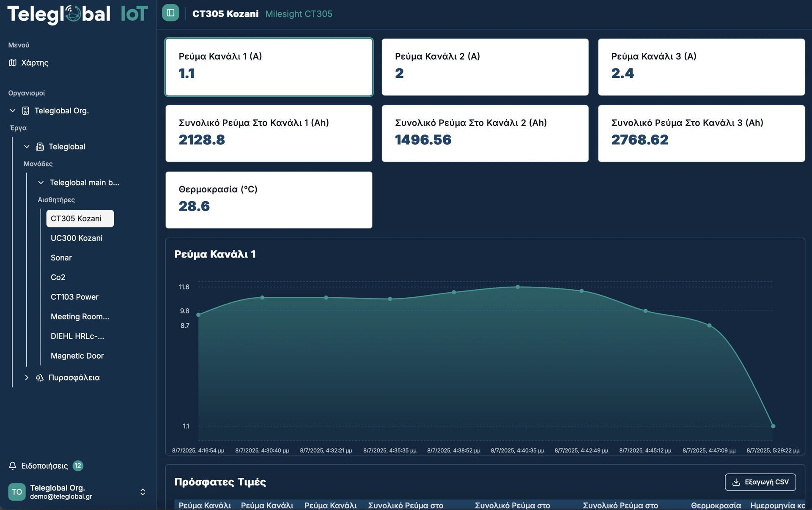Image resolution: width=812 pixels, height=510 pixels.
Task: Expand the Πυρασφάλεια project chevron
Action: (x=27, y=378)
